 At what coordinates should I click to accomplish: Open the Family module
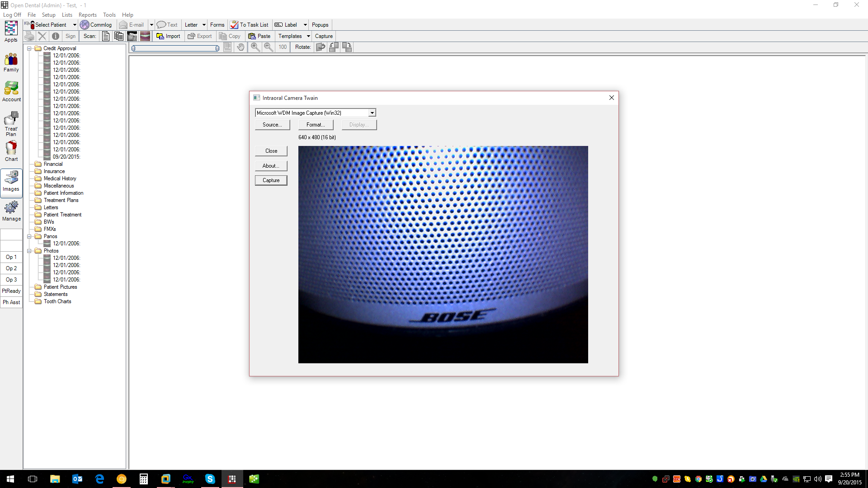coord(11,62)
